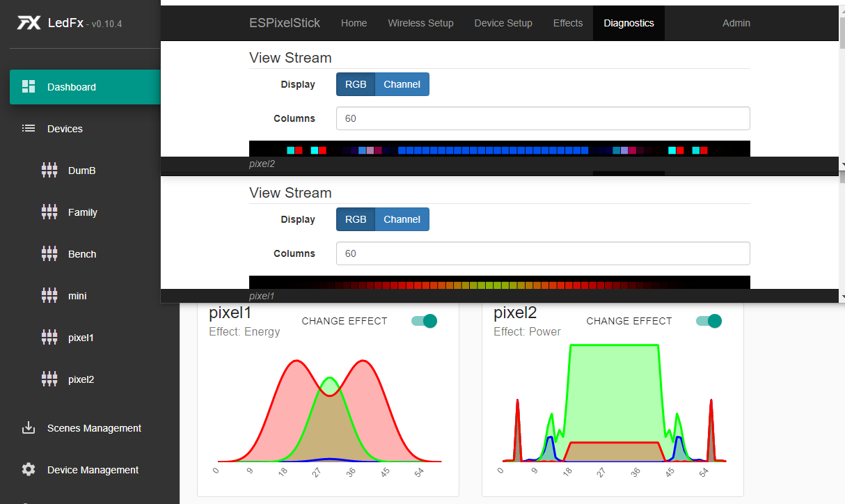Open the Admin tab

click(736, 23)
